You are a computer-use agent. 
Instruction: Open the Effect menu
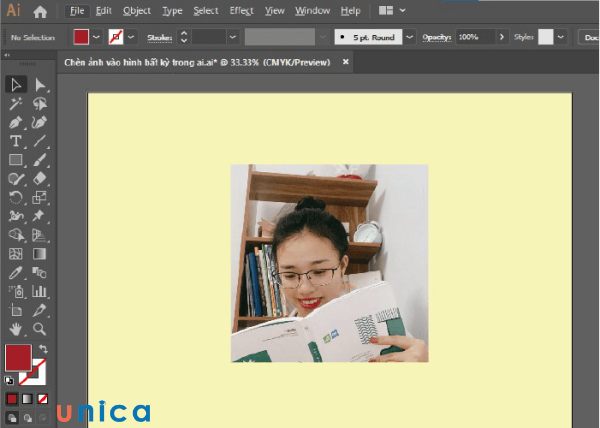tap(241, 11)
